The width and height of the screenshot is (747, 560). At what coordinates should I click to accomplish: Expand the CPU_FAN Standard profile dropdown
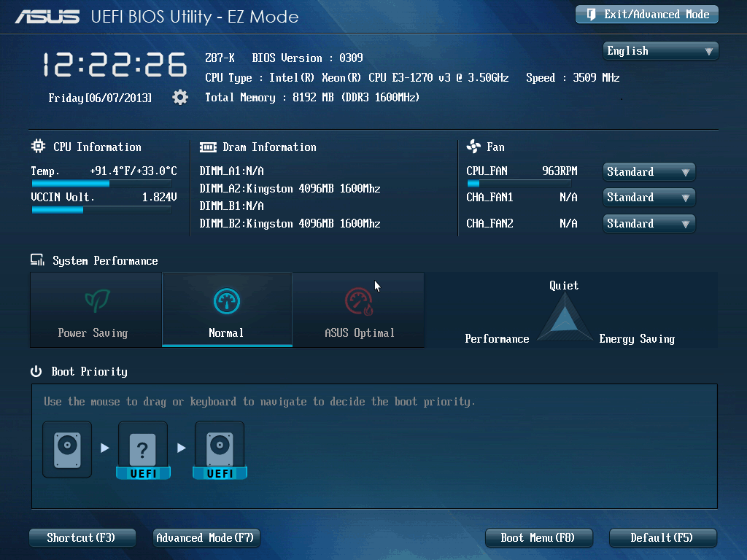pyautogui.click(x=649, y=172)
